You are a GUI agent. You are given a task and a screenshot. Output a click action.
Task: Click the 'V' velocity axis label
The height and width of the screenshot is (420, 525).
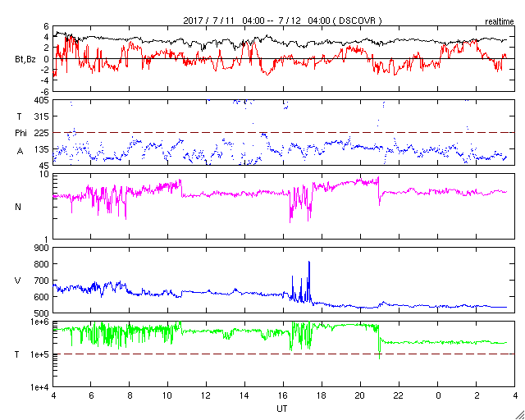pos(18,281)
